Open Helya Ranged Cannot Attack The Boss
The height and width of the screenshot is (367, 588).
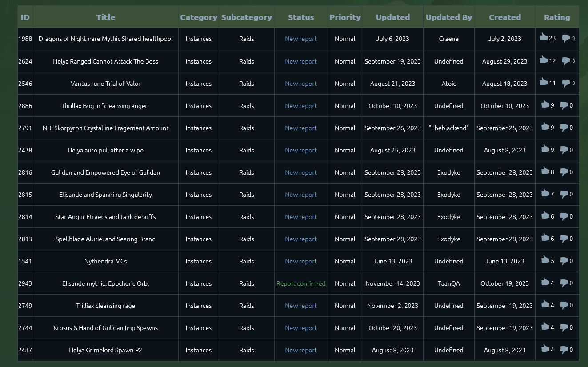pos(106,61)
